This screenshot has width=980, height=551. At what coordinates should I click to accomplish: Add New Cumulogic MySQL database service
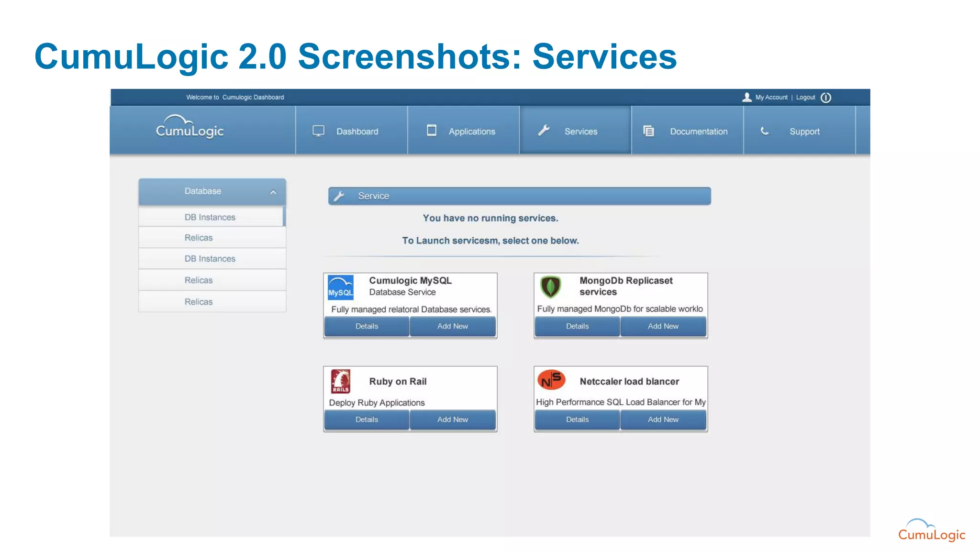click(x=453, y=326)
